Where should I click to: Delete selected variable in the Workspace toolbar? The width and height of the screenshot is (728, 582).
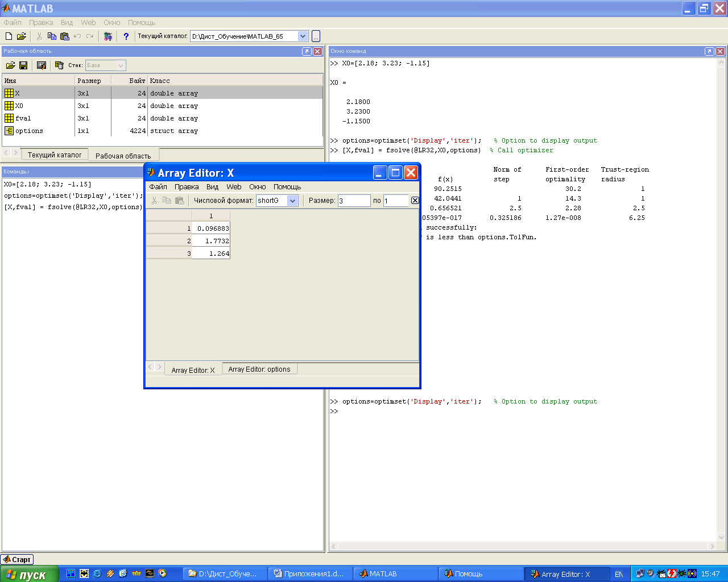point(59,65)
